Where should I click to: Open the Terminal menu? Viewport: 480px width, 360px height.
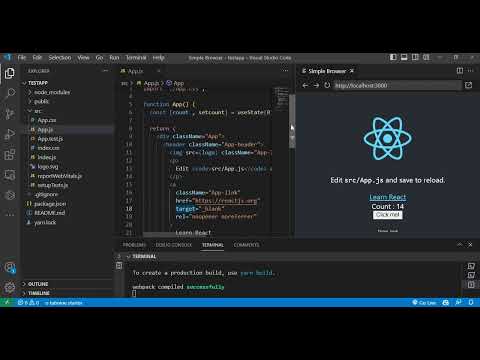[136, 57]
